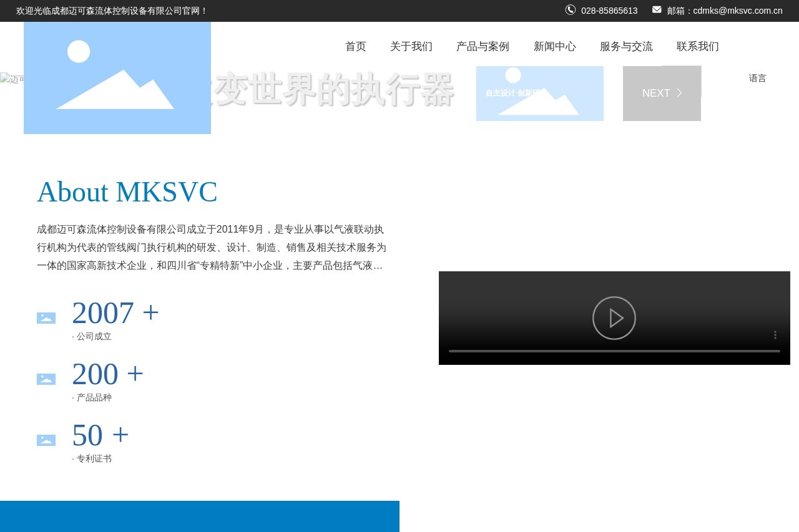The width and height of the screenshot is (799, 532).
Task: Click the three-dot options icon on the video player
Action: tap(775, 335)
